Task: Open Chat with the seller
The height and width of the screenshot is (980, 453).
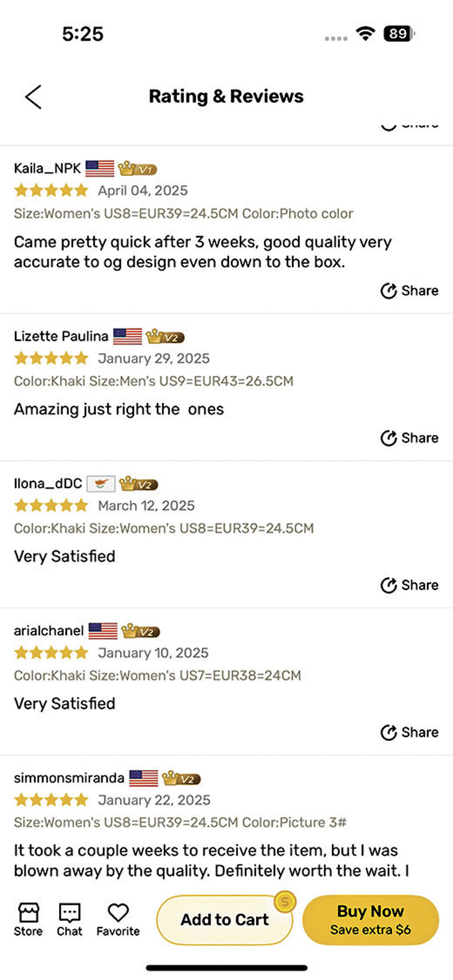Action: 69,919
